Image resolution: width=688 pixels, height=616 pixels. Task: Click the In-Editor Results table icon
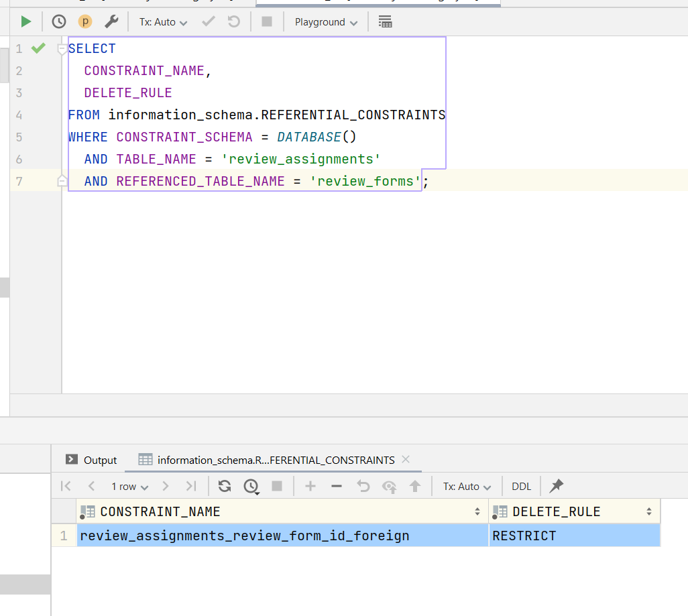[385, 21]
